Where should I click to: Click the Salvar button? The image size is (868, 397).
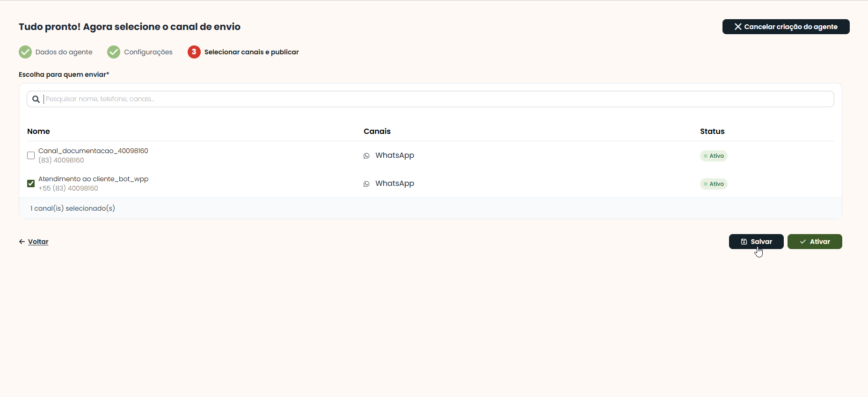pos(756,242)
